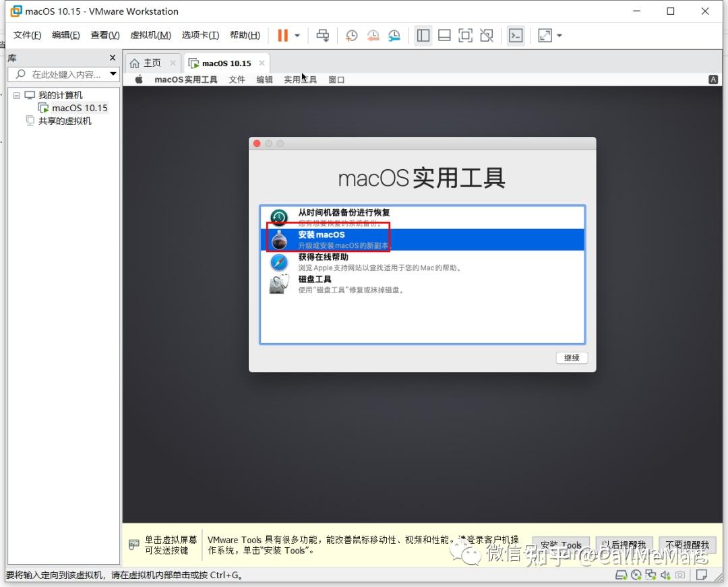Toggle Unity mode icon
The width and height of the screenshot is (728, 587).
487,35
